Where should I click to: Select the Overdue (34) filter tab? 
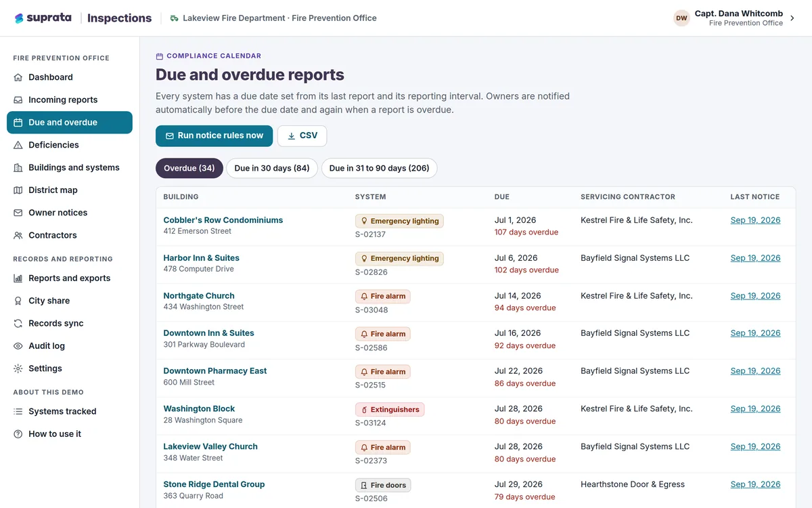click(x=189, y=168)
